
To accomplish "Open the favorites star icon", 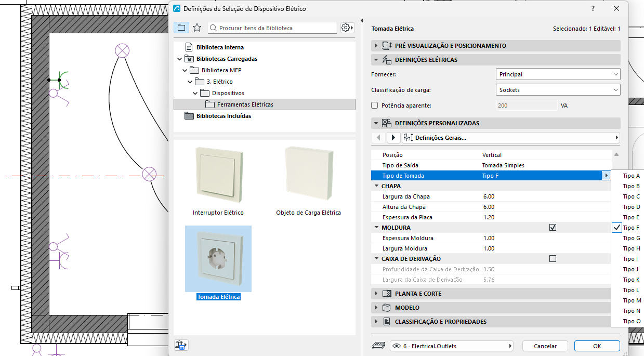I will click(197, 28).
